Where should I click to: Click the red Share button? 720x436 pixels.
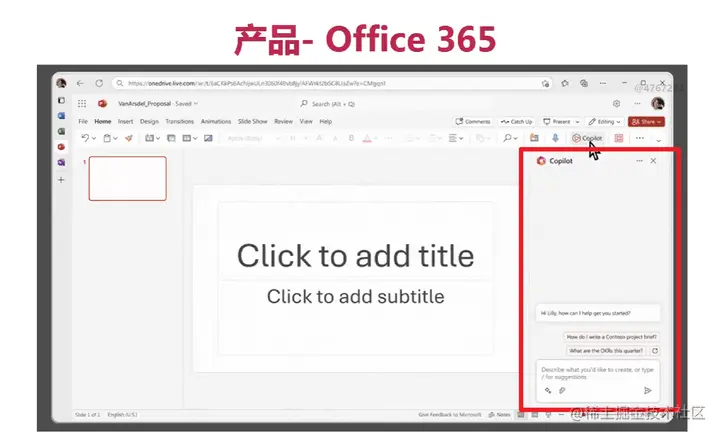click(x=646, y=122)
